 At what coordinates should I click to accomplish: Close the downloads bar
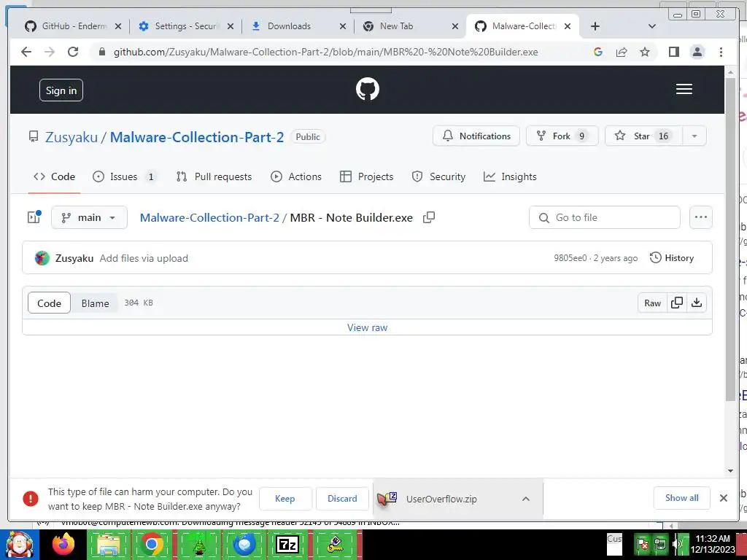(723, 498)
